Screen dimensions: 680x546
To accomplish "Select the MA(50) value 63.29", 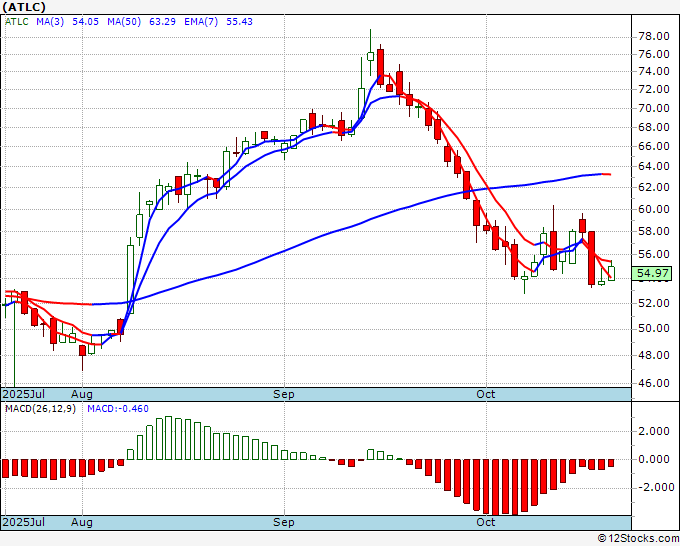I will click(162, 22).
